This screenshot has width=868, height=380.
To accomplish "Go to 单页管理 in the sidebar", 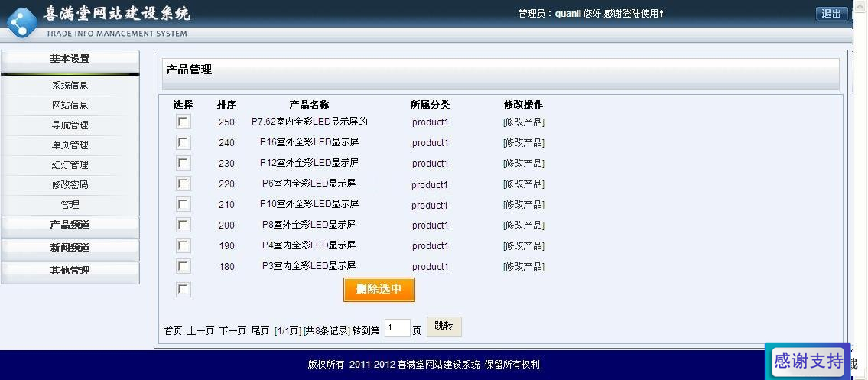I will point(70,145).
